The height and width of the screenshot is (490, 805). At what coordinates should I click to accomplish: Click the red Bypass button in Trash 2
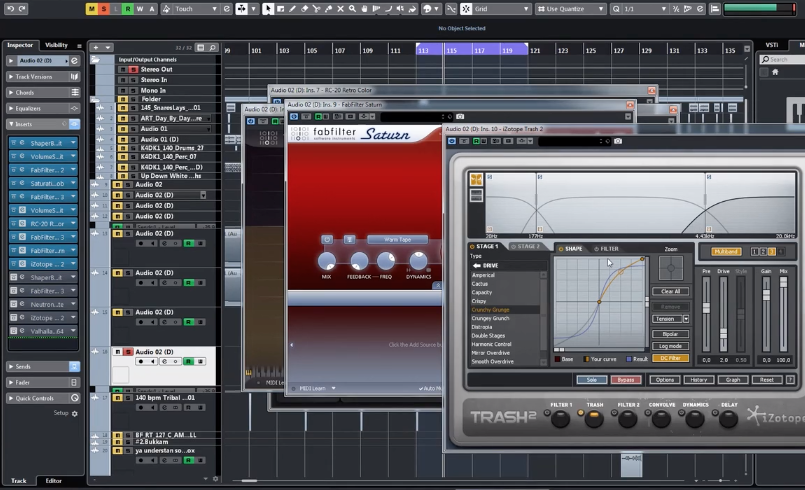click(x=625, y=380)
